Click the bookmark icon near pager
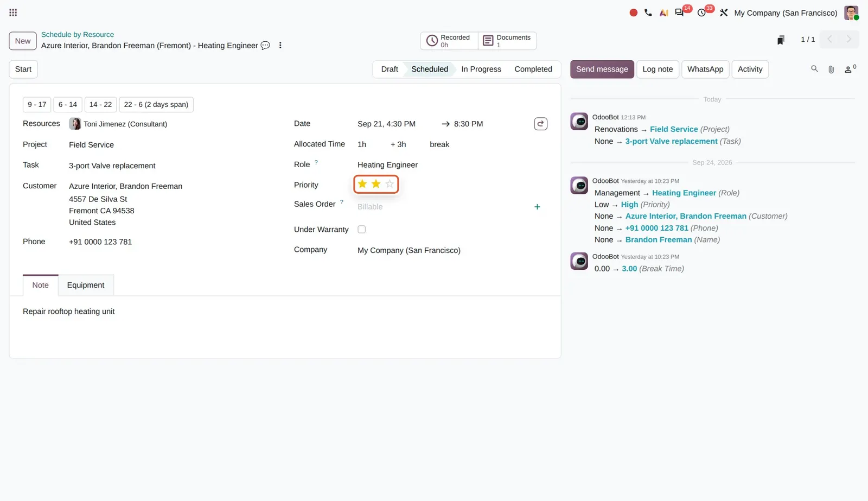 [781, 40]
